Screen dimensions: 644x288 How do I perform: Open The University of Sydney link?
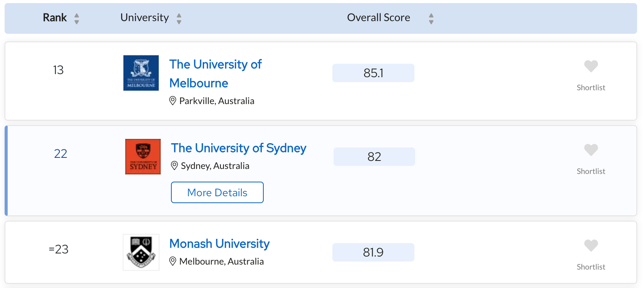click(x=238, y=148)
